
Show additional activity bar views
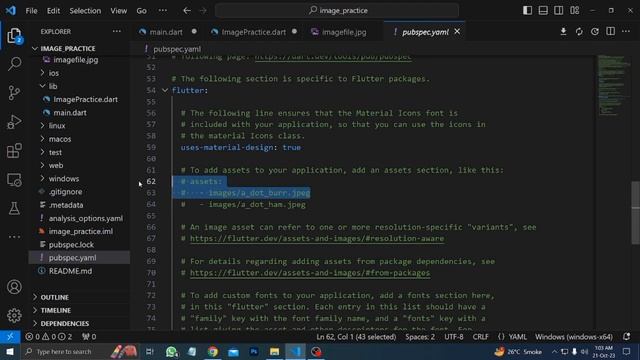tap(14, 237)
